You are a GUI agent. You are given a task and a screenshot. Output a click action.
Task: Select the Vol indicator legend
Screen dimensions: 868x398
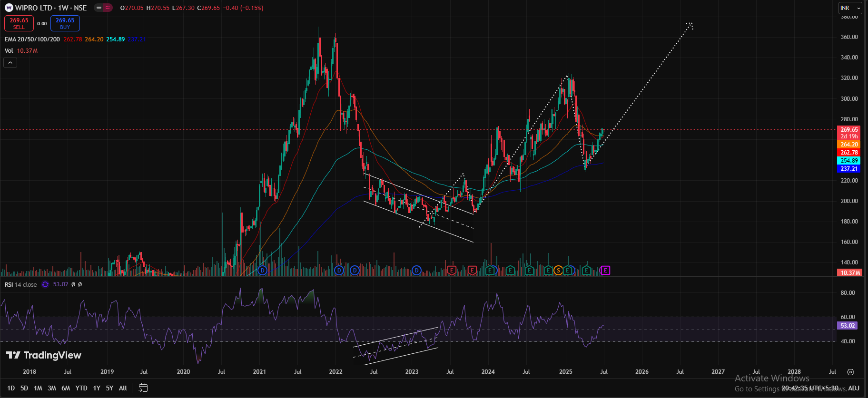coord(9,51)
